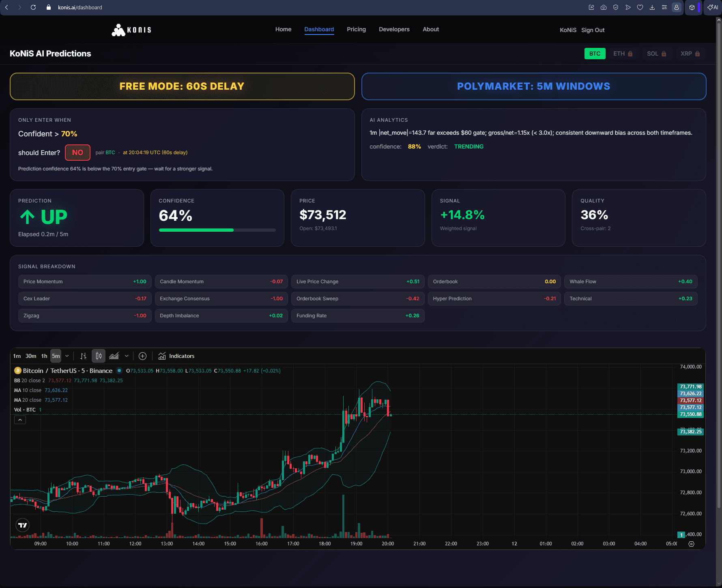Click the Whale Flow signal row
722x588 pixels.
point(631,282)
